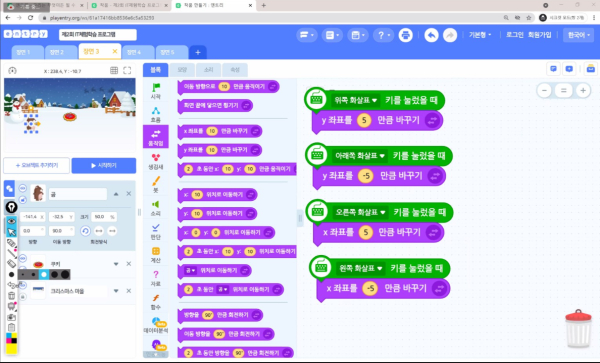Click the 회원가입 link
The image size is (600, 363).
[540, 35]
